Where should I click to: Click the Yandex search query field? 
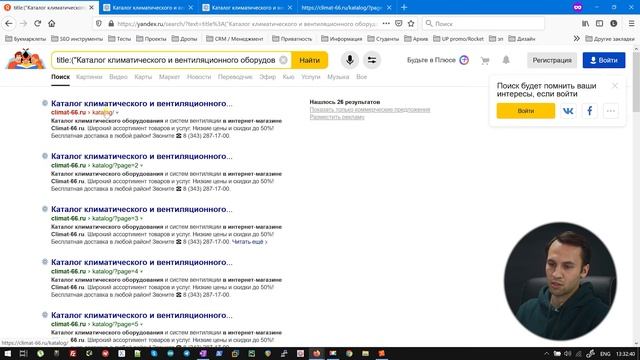165,60
